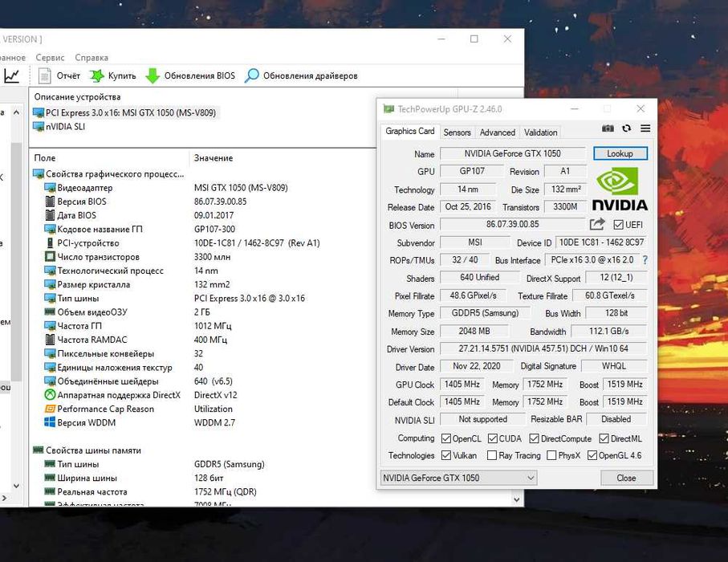Click the Close button in GPU-Z
This screenshot has height=562, width=728.
point(626,478)
